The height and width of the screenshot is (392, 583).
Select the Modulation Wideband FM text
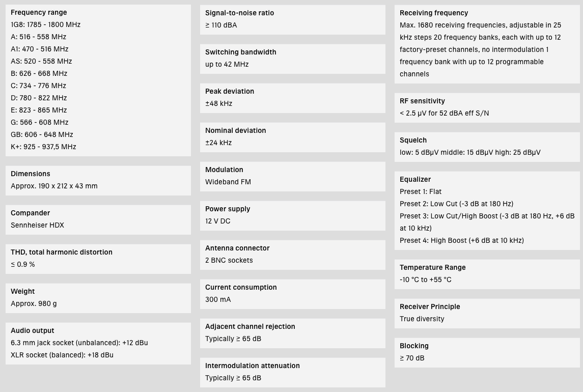click(228, 182)
